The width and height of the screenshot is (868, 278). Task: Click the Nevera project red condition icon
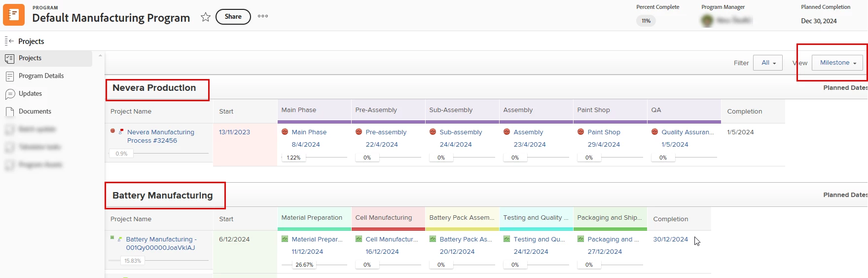point(112,131)
